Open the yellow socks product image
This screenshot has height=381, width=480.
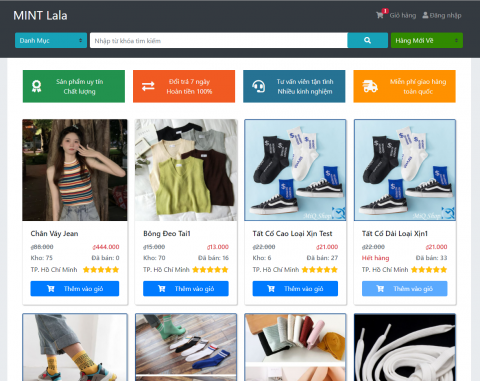click(75, 347)
